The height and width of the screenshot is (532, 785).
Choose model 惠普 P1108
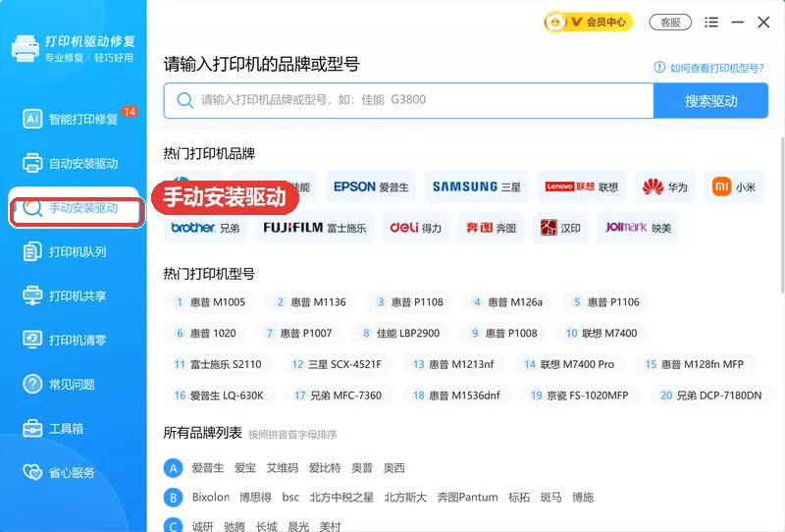pos(409,302)
